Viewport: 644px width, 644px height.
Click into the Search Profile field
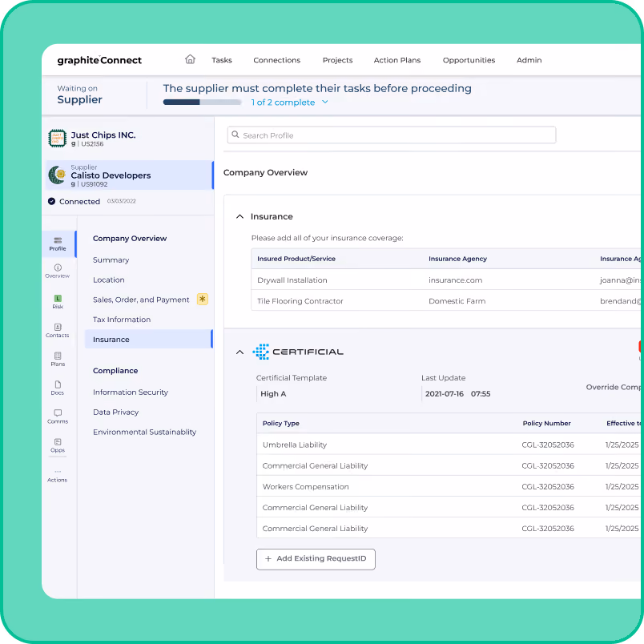point(392,135)
